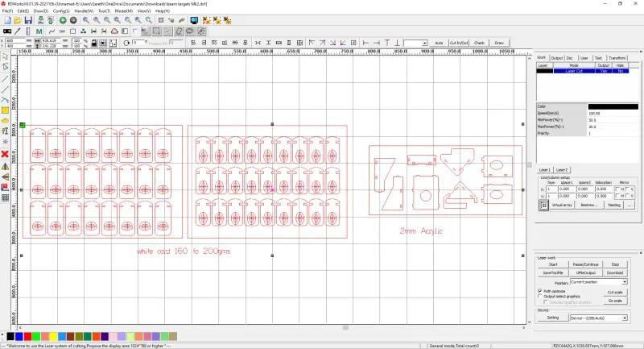This screenshot has width=644, height=349.
Task: Click the first magnifier zoom icon
Action: 85,20
